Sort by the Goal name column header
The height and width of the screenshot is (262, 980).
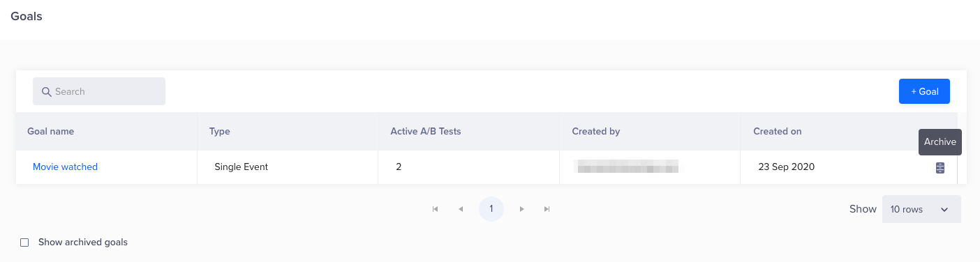tap(50, 131)
